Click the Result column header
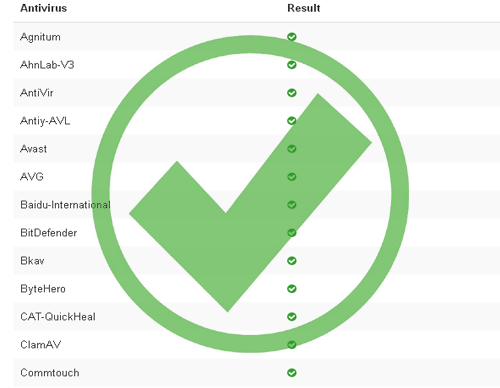 pyautogui.click(x=304, y=8)
